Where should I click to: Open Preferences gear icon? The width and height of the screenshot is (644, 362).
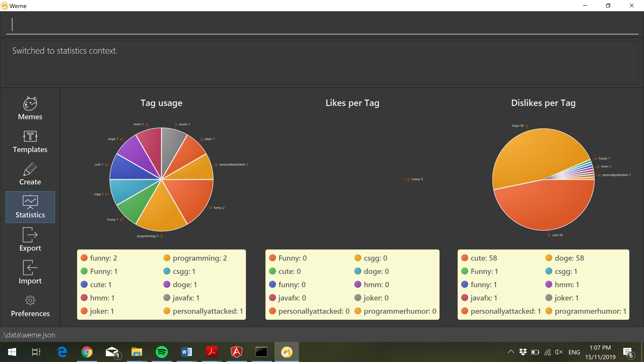30,300
